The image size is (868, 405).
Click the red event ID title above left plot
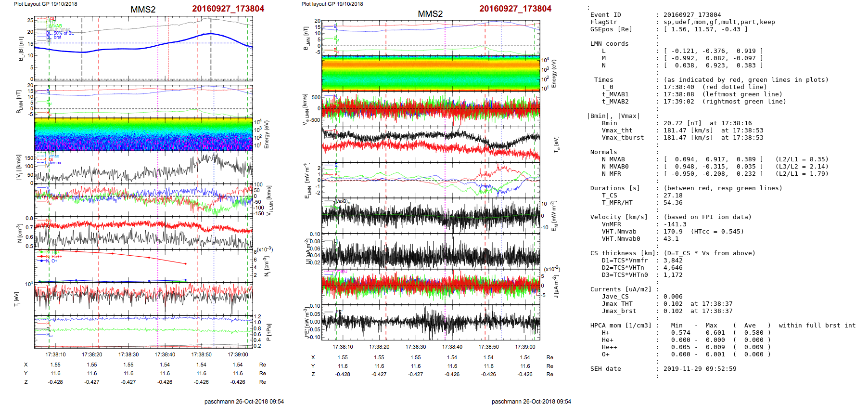(x=228, y=9)
